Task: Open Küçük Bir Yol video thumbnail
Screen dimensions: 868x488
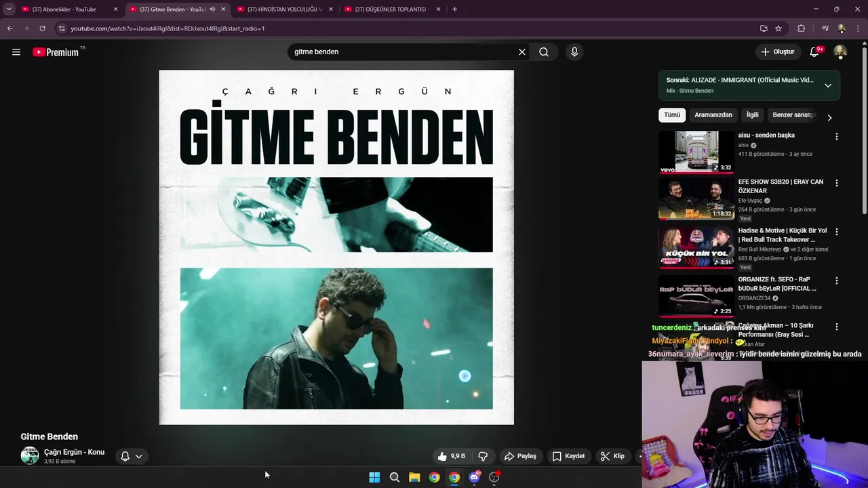Action: [696, 247]
